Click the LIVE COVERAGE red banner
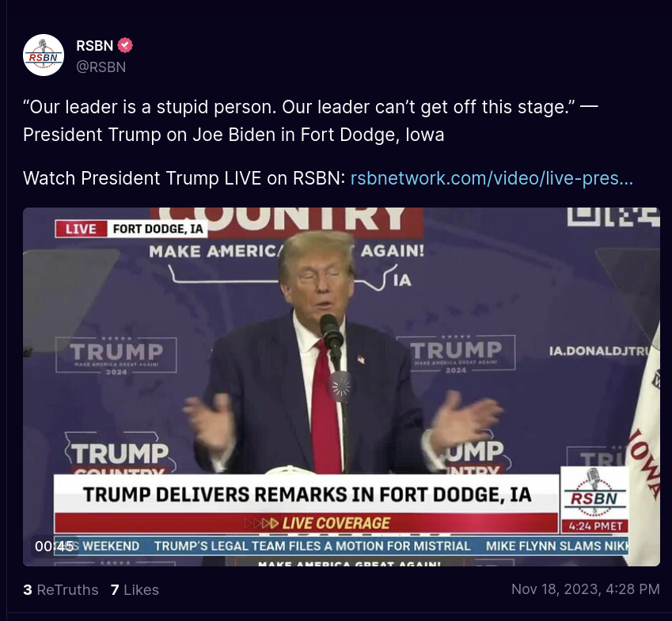Viewport: 672px width, 621px height. click(x=306, y=524)
